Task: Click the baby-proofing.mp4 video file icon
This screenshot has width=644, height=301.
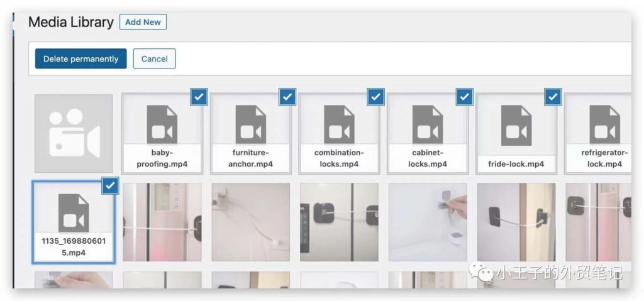Action: click(x=162, y=124)
